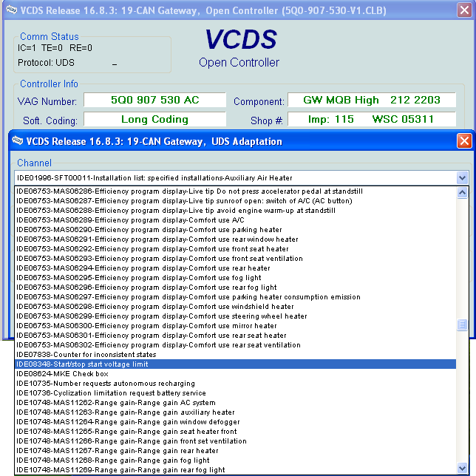The height and width of the screenshot is (476, 476).
Task: Select Range gain seat heater front
Action: [x=235, y=432]
